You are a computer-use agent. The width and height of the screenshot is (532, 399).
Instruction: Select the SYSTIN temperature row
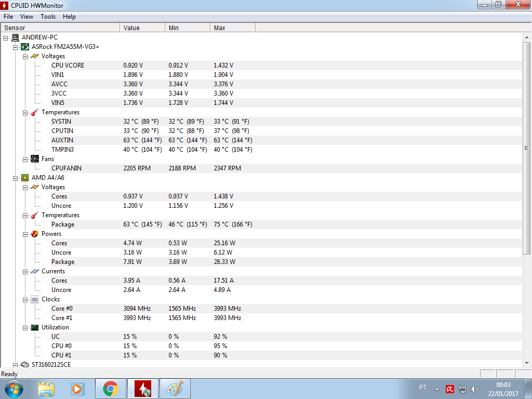tap(286, 122)
